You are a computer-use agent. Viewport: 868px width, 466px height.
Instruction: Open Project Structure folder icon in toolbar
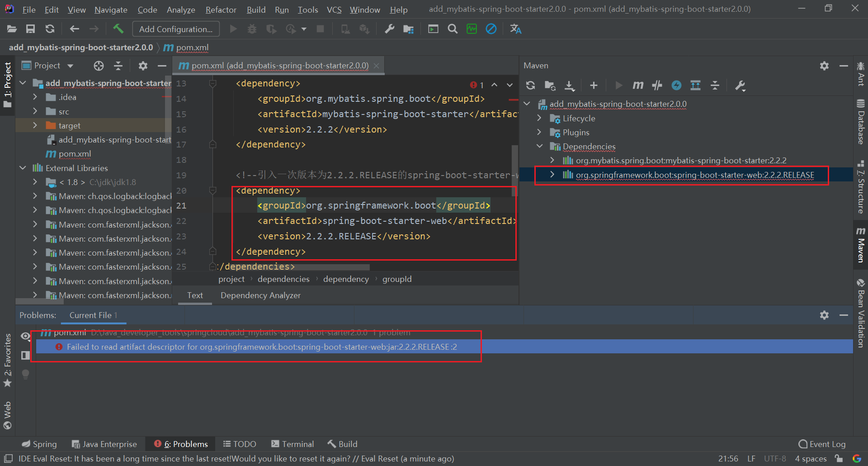[409, 29]
